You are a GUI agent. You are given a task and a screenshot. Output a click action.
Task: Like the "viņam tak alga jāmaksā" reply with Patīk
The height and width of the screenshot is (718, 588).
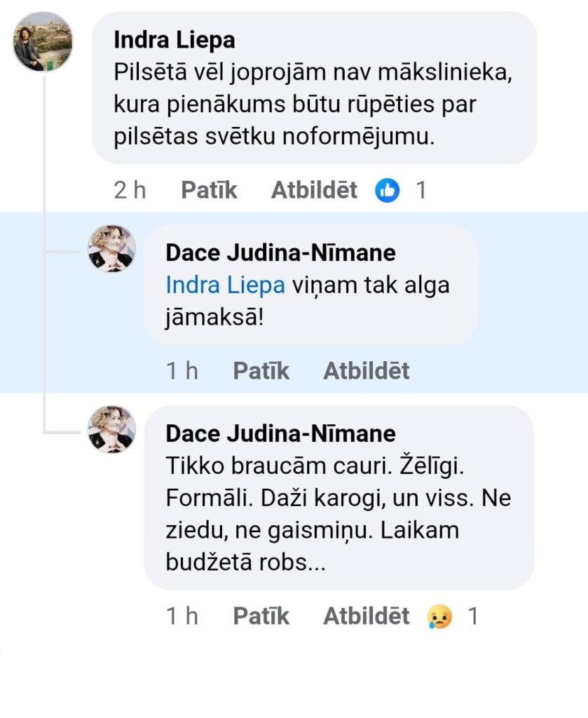(261, 371)
